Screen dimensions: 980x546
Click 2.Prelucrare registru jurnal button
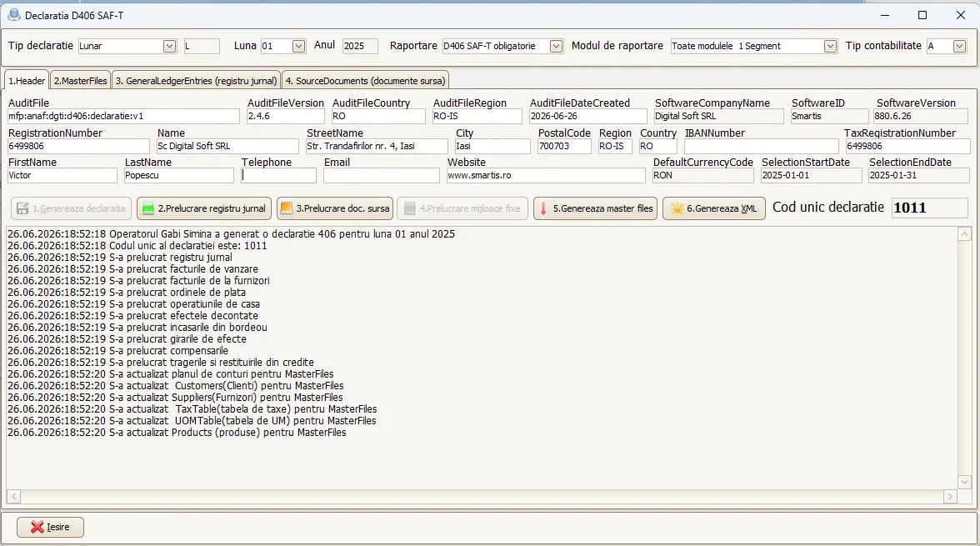click(x=204, y=209)
